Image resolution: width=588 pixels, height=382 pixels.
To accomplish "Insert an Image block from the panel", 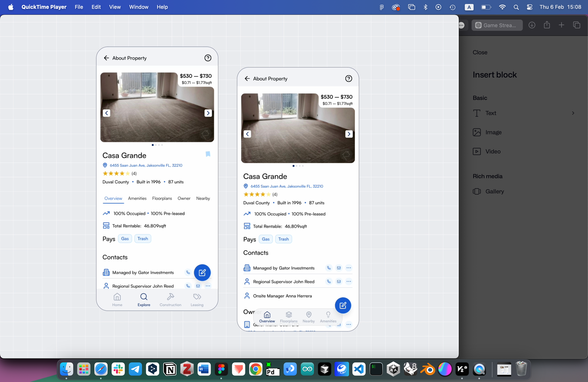I will [493, 132].
